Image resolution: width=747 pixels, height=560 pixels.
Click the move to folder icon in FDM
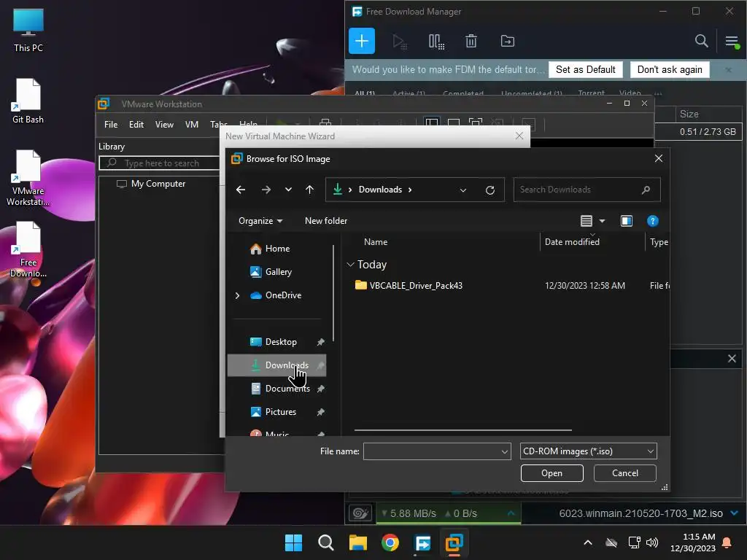tap(508, 42)
